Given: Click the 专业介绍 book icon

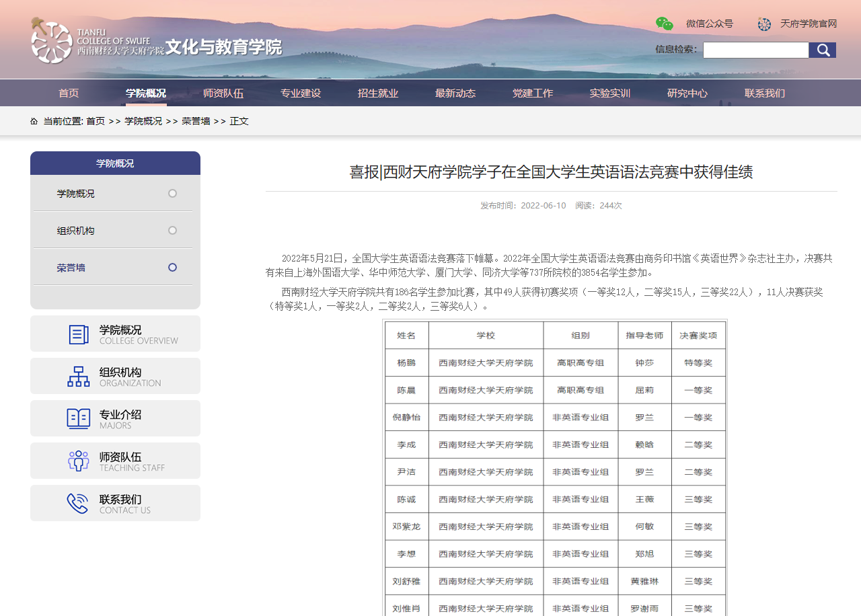Looking at the screenshot, I should point(79,419).
